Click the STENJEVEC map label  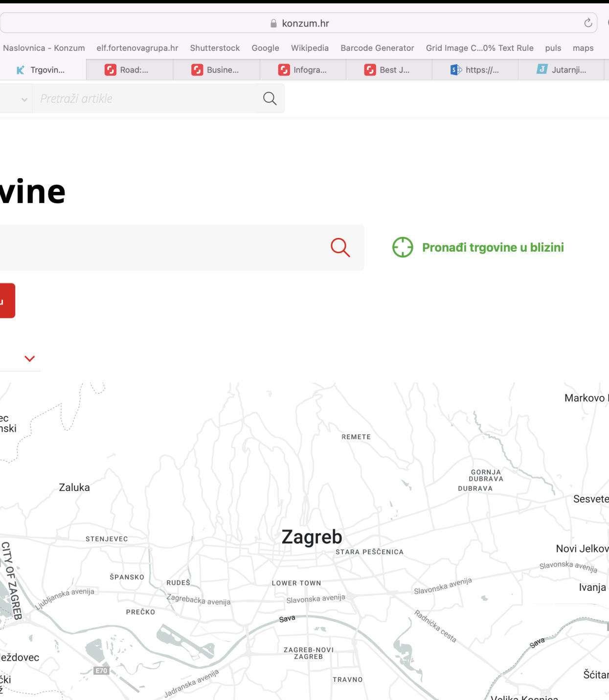(x=107, y=539)
